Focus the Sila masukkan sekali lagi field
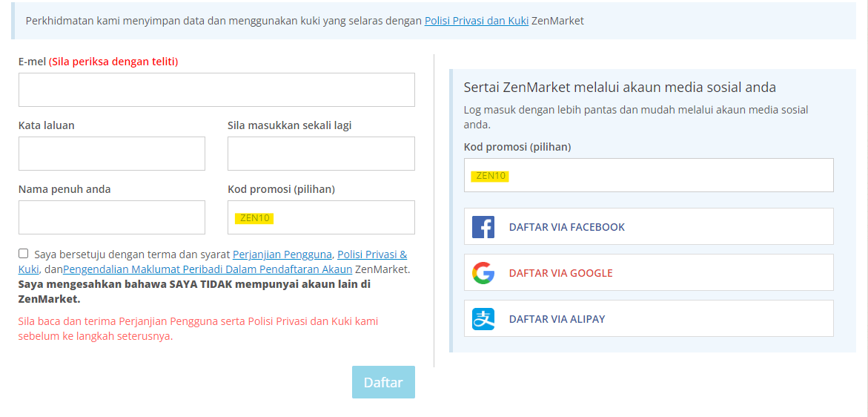Screen dimensions: 868x417 coord(321,154)
